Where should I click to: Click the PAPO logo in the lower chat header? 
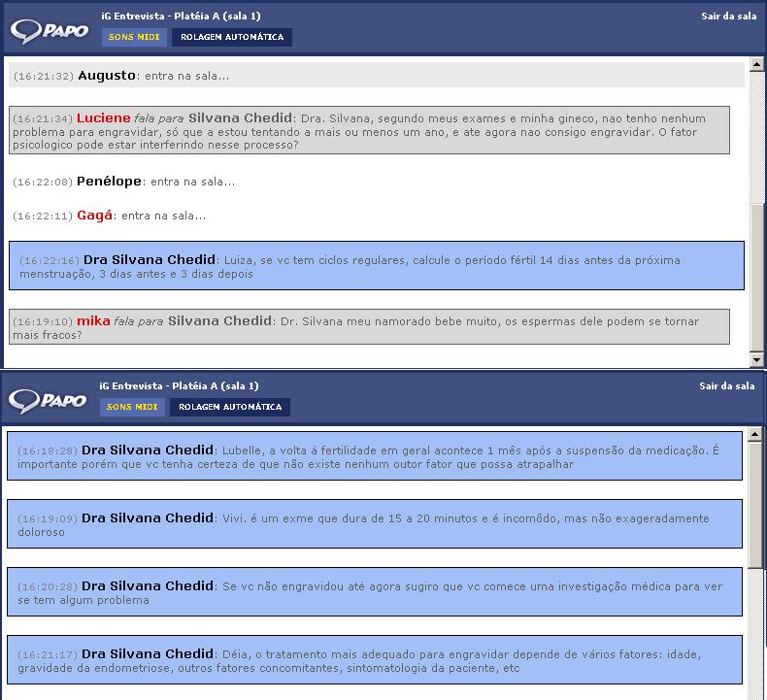pos(49,400)
